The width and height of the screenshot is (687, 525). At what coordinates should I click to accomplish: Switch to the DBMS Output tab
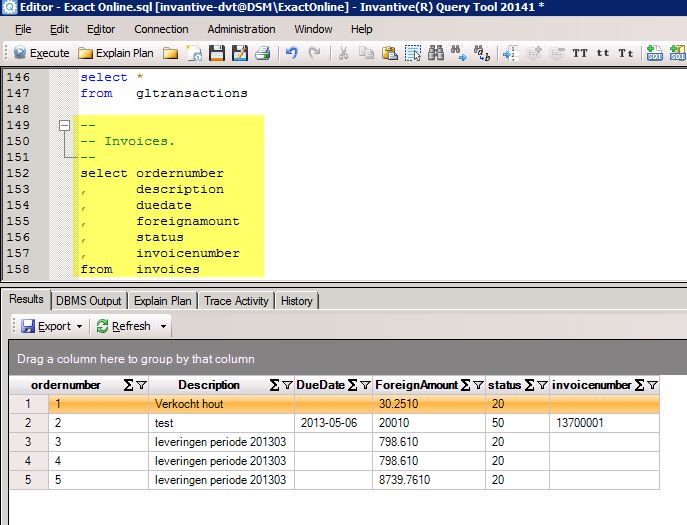[89, 300]
